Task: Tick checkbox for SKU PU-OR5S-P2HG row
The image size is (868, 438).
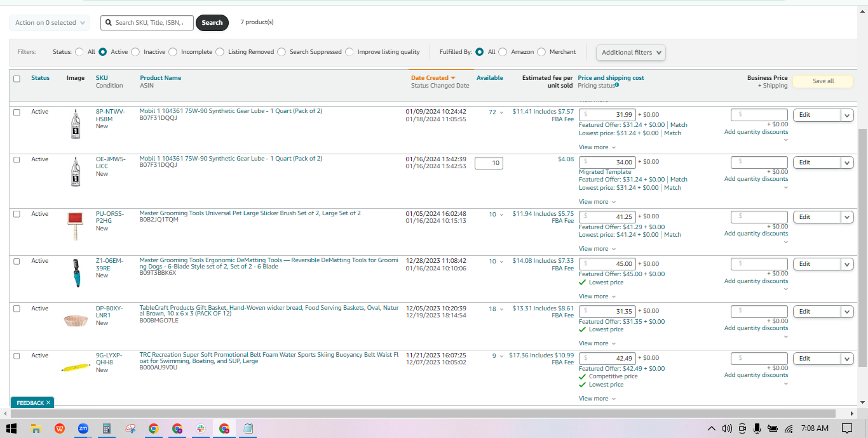Action: (17, 215)
